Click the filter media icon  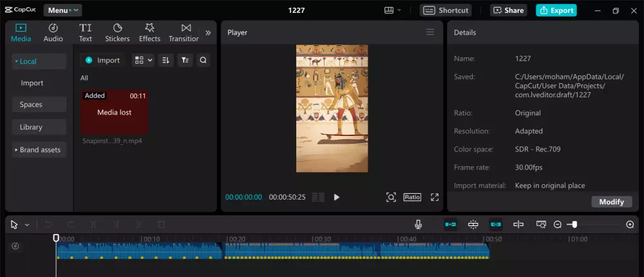(x=185, y=60)
